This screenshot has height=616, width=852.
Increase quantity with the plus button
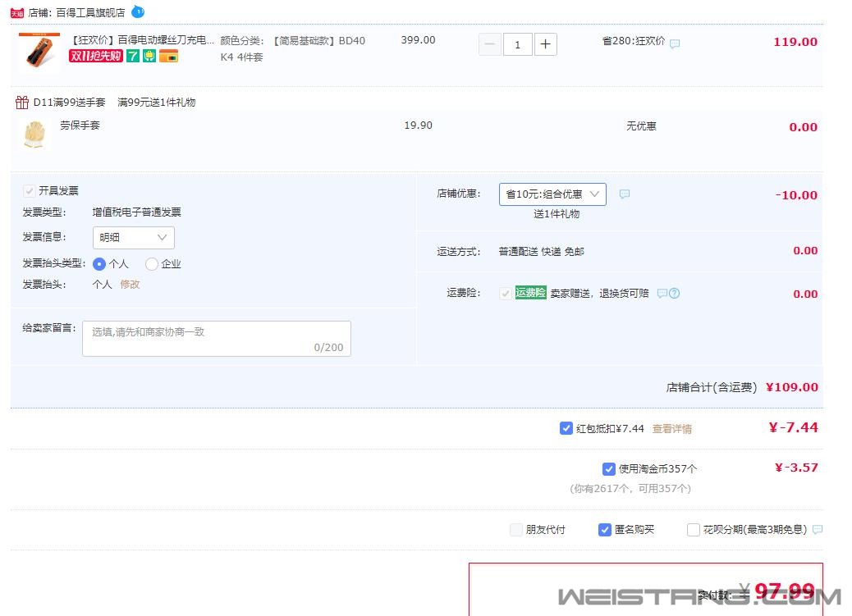coord(546,44)
